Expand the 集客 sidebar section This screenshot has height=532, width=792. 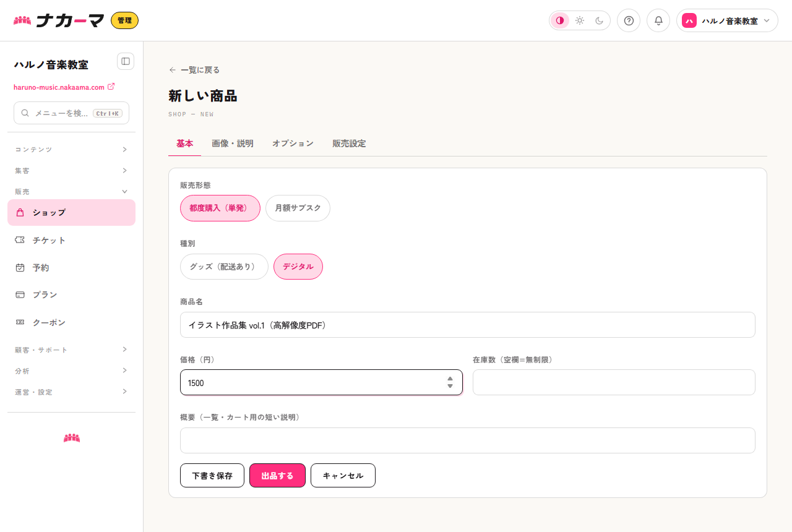click(71, 170)
